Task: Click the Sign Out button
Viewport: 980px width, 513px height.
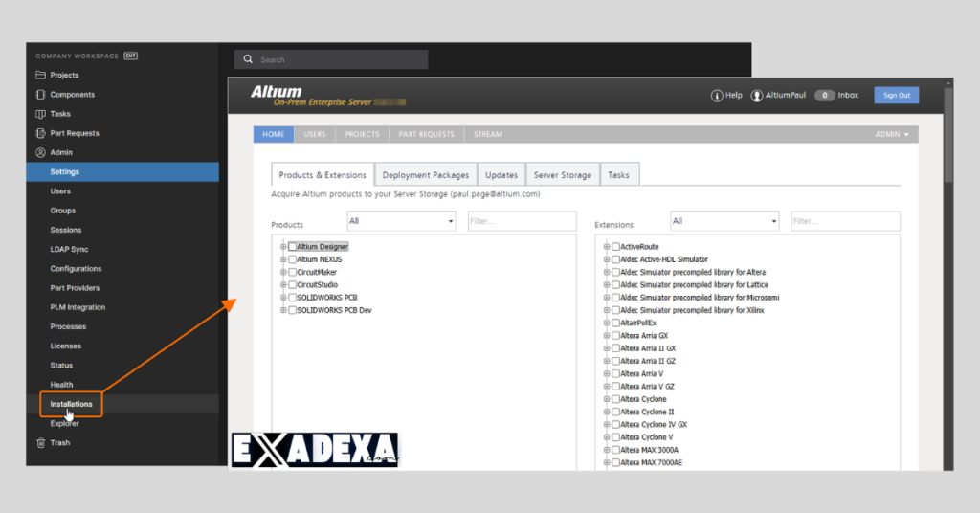Action: pyautogui.click(x=896, y=95)
